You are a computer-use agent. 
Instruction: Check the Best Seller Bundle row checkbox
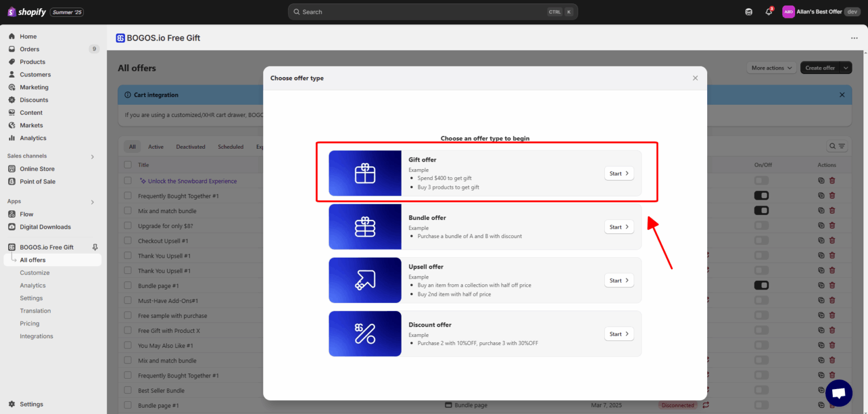pos(128,391)
